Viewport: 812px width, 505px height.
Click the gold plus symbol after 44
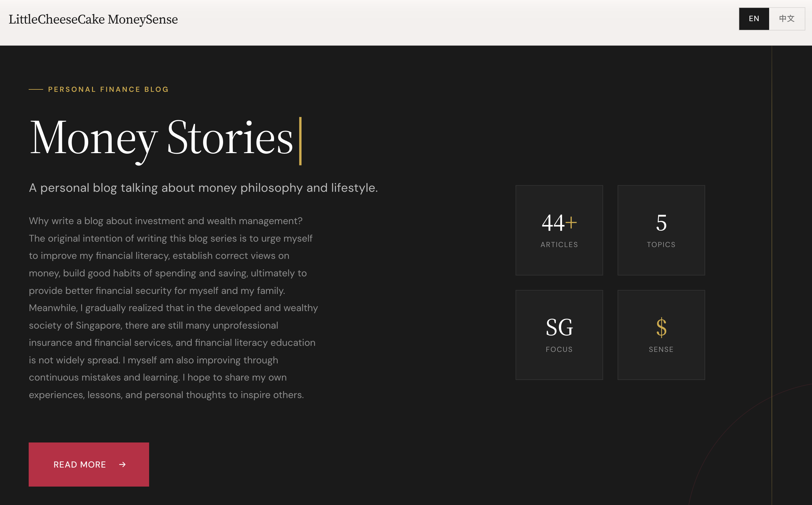[x=571, y=222]
